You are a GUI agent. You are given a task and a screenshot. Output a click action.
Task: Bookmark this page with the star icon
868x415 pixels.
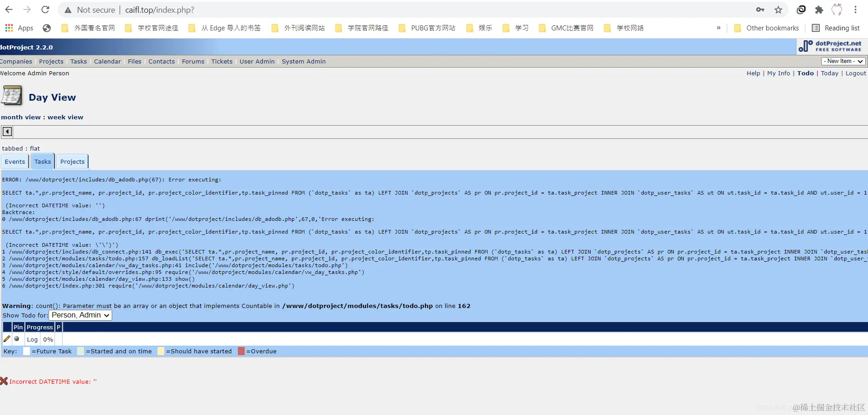coord(779,10)
